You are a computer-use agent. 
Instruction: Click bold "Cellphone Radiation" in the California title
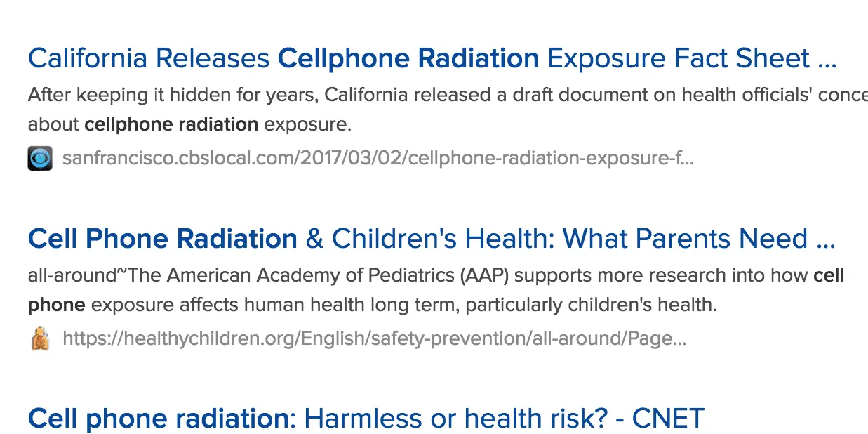[x=408, y=58]
